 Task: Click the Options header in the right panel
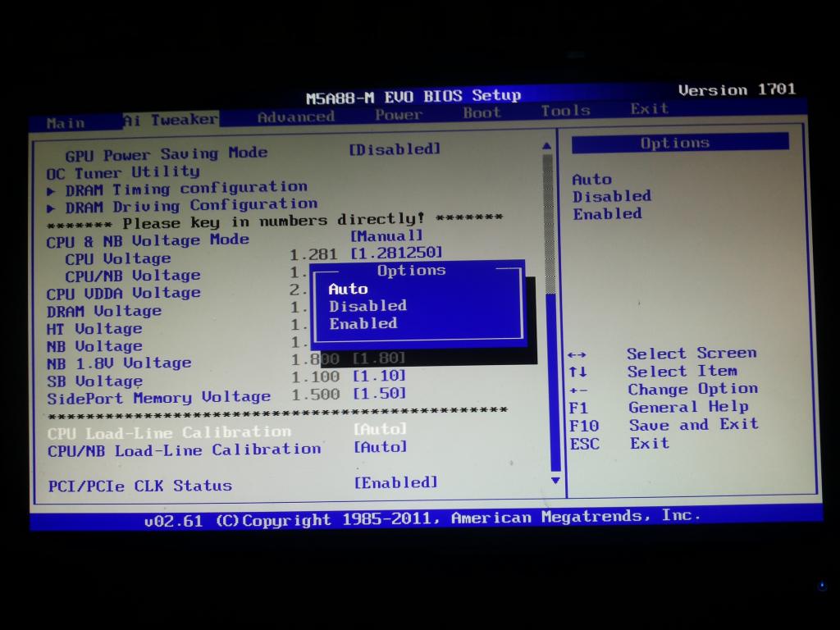click(680, 143)
